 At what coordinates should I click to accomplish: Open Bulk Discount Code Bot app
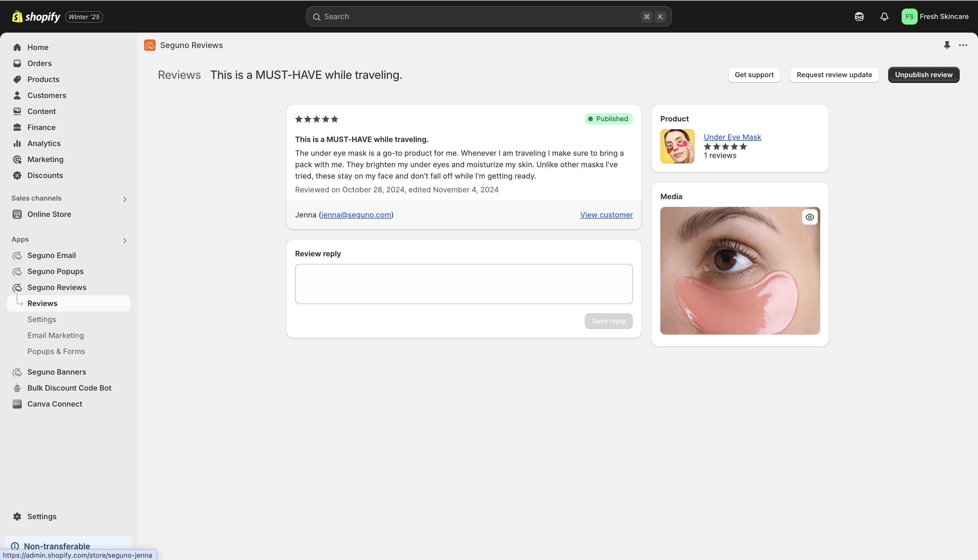click(x=69, y=388)
